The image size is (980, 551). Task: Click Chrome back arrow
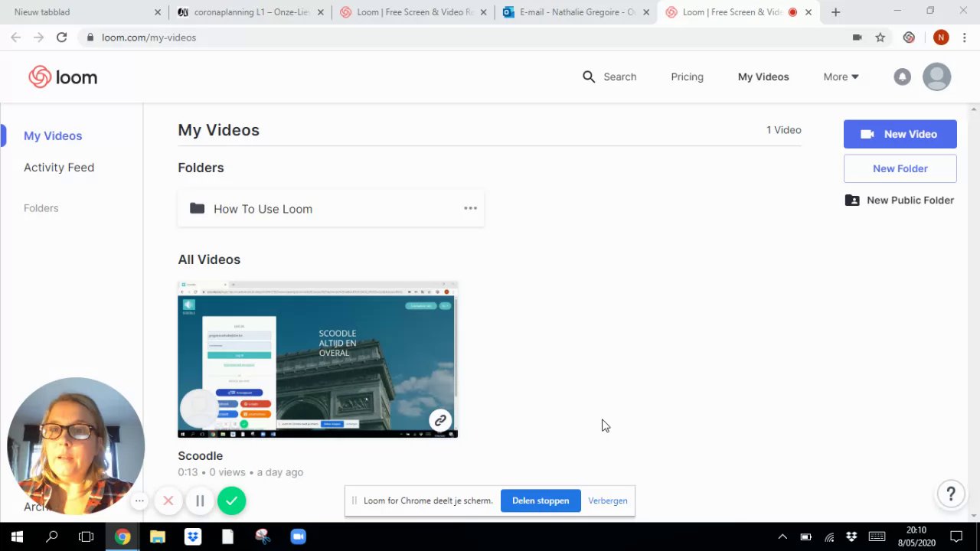tap(15, 37)
